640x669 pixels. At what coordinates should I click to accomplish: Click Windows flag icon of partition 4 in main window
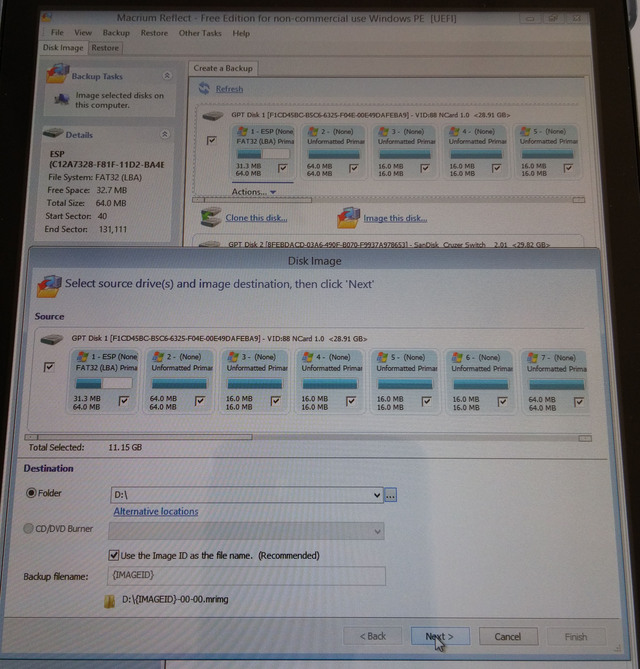click(x=455, y=131)
